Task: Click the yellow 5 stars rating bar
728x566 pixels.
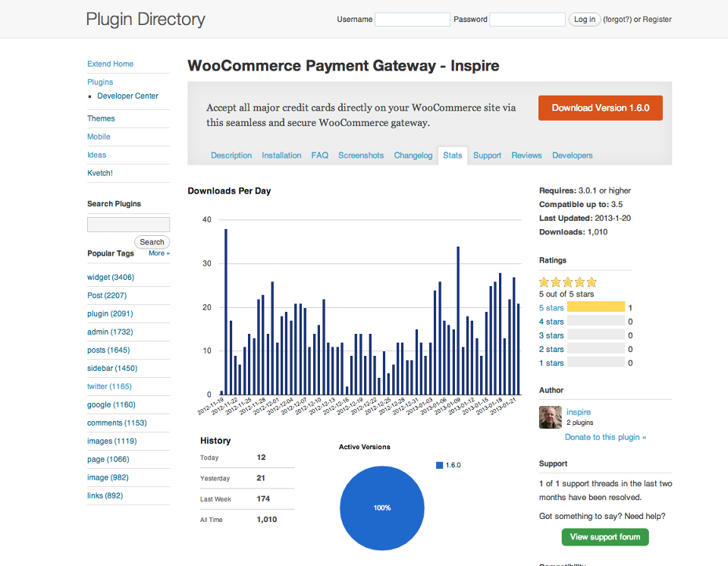Action: 596,307
